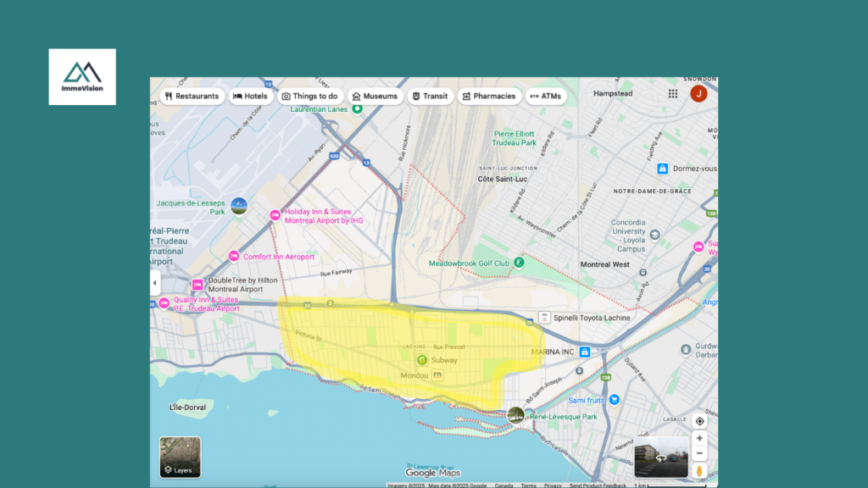
Task: Toggle the Layers satellite view
Action: 181,457
